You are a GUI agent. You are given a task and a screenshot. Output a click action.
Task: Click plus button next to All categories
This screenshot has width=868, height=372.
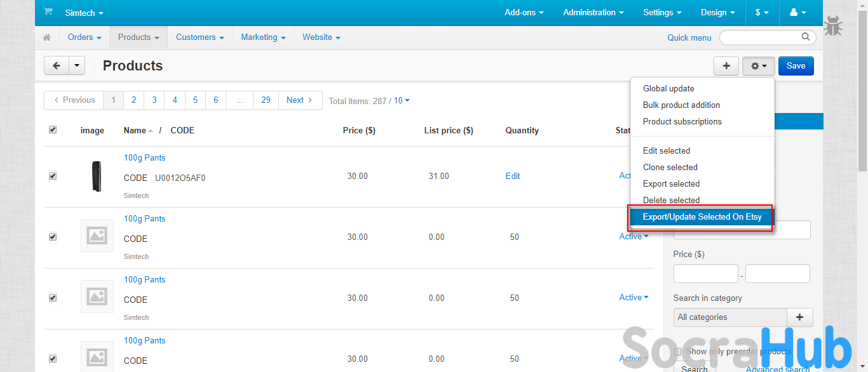pos(799,317)
